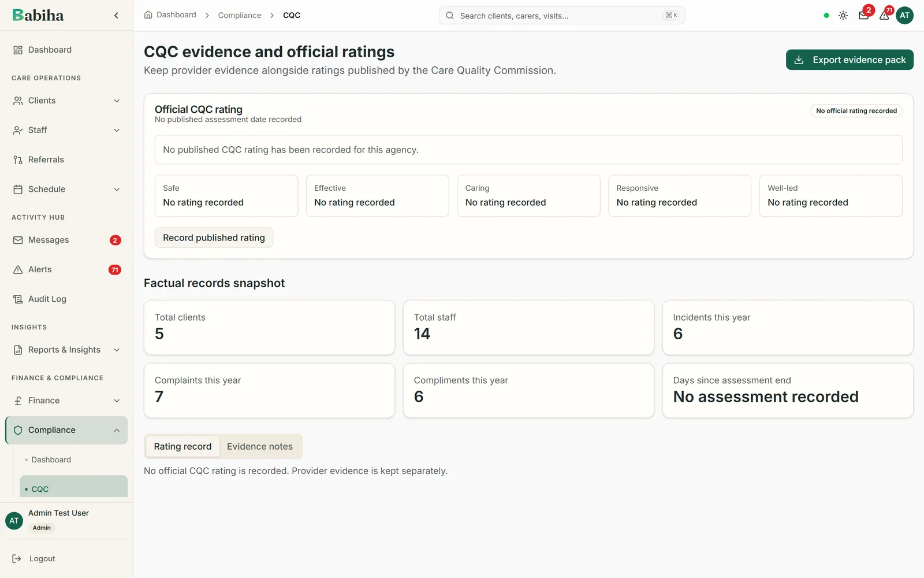The height and width of the screenshot is (578, 924).
Task: Click the Schedule calendar icon
Action: 18,189
